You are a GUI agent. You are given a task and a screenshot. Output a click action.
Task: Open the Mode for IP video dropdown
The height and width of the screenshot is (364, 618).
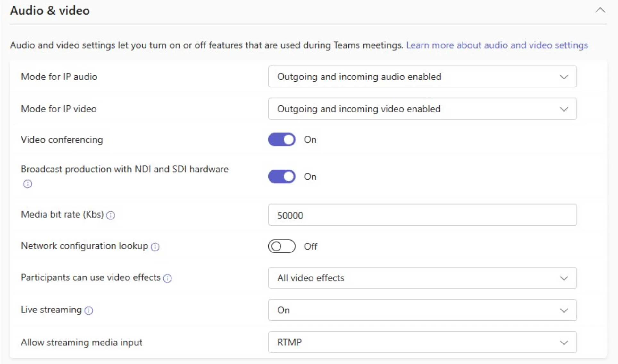422,109
